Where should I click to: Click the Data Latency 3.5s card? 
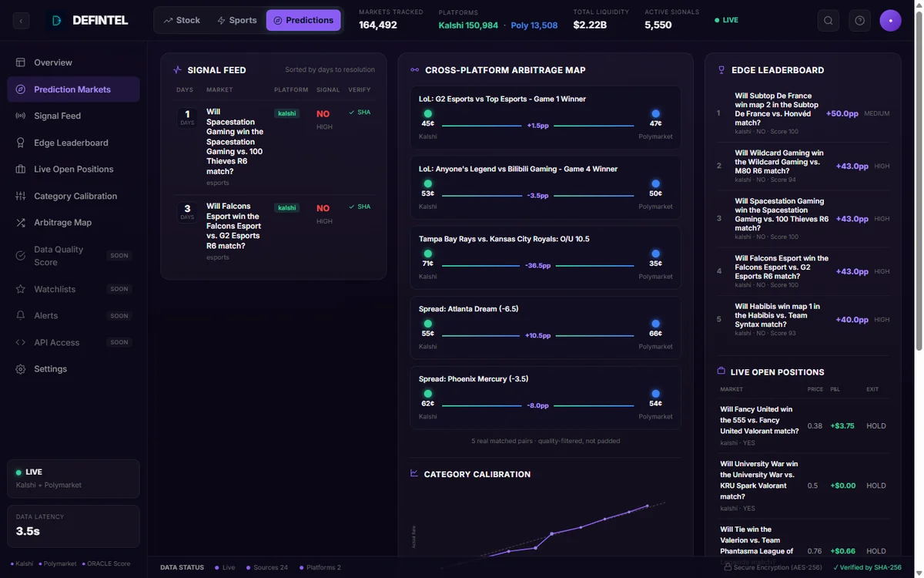73,526
